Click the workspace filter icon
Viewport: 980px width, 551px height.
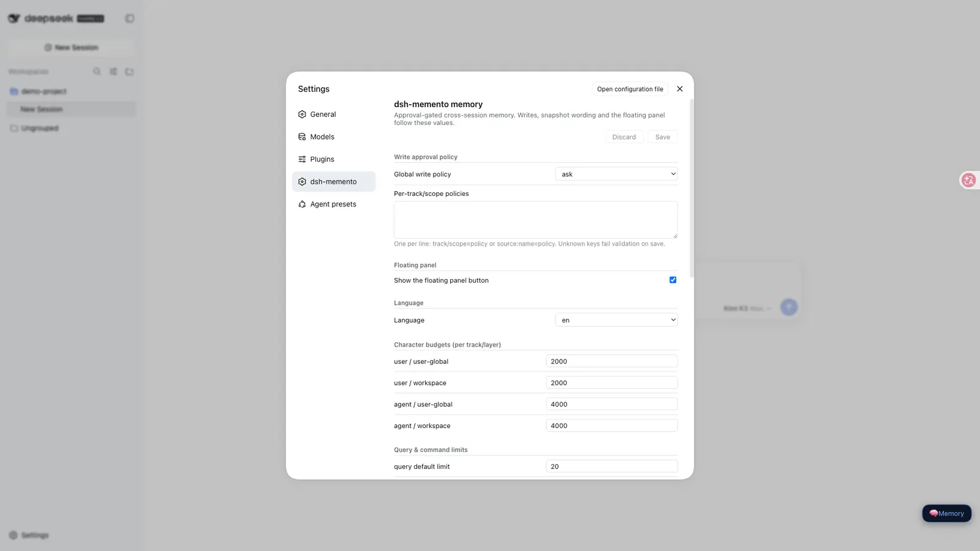(x=113, y=72)
